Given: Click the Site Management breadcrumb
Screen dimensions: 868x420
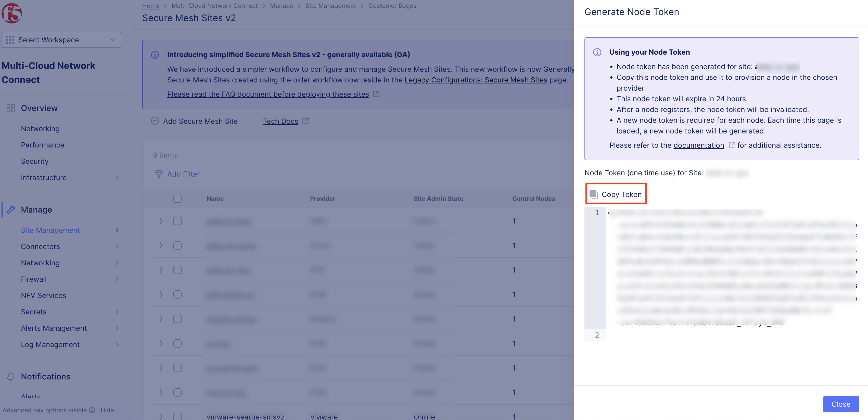Looking at the screenshot, I should click(330, 6).
